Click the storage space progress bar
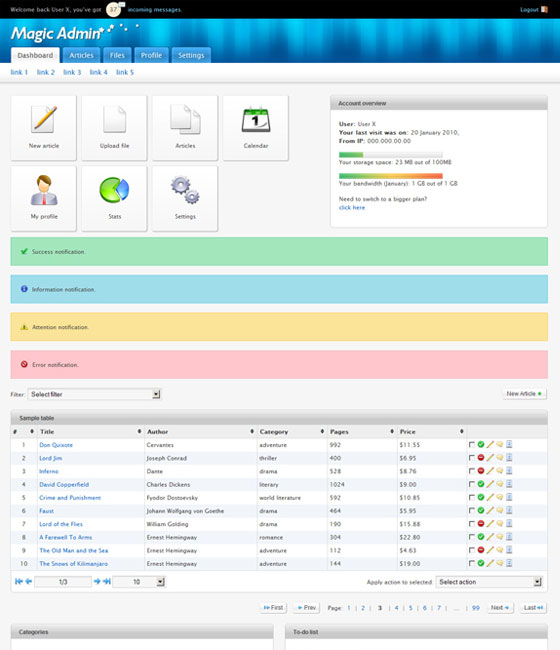560x650 pixels. 391,155
